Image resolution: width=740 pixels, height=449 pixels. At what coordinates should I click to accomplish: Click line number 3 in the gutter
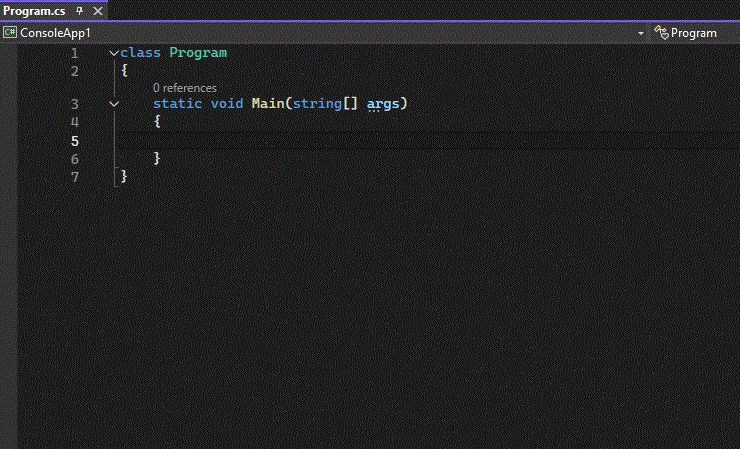point(75,104)
